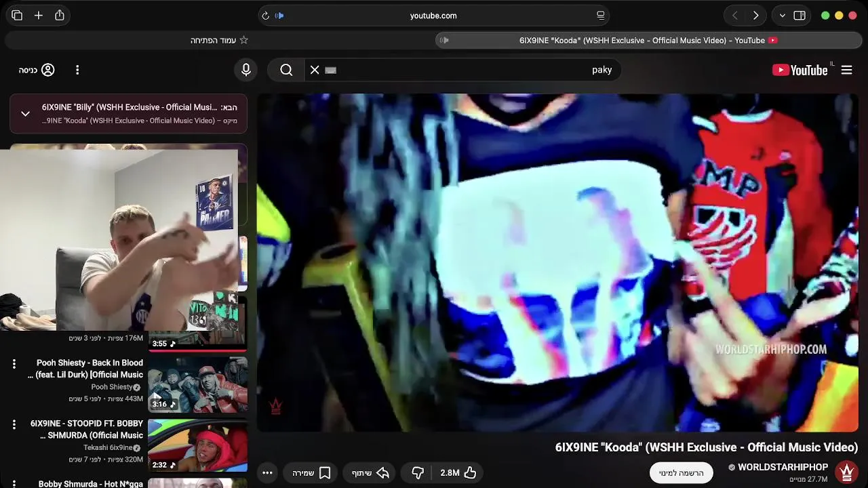Click the webcam overlay video
Viewport: 868px width, 488px height.
click(x=119, y=240)
